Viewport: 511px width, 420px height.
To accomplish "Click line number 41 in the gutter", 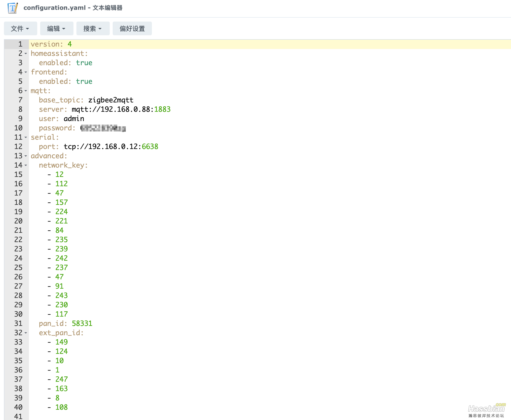I will point(18,417).
